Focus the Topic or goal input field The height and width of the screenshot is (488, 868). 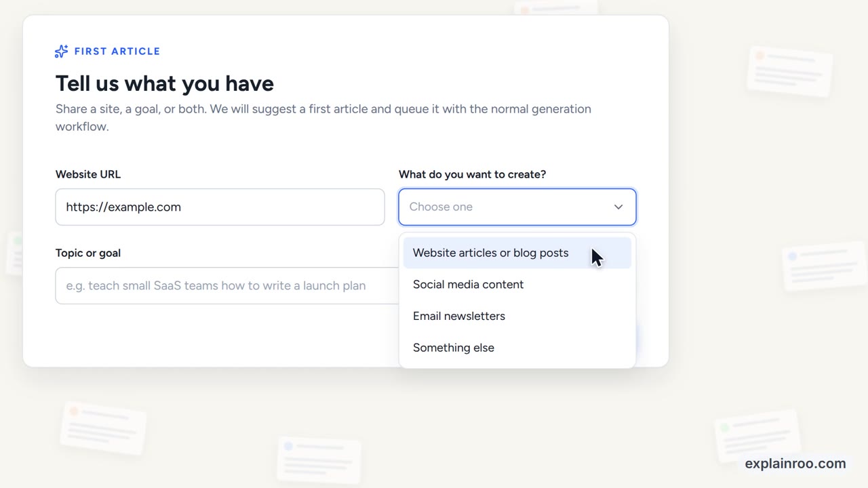pyautogui.click(x=227, y=285)
